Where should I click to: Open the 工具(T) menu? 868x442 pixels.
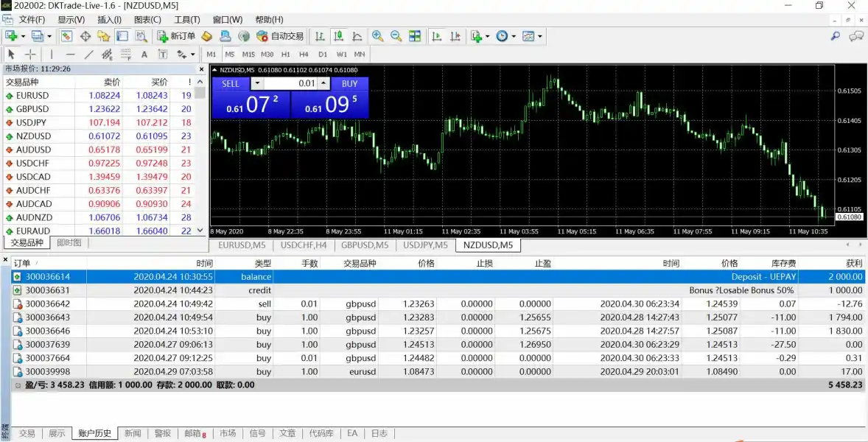[187, 20]
